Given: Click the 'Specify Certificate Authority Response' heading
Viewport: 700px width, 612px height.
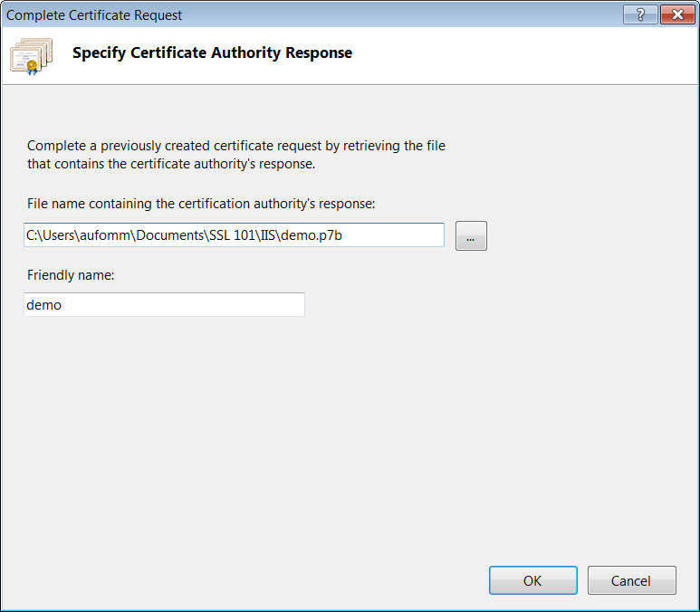Looking at the screenshot, I should click(x=212, y=53).
